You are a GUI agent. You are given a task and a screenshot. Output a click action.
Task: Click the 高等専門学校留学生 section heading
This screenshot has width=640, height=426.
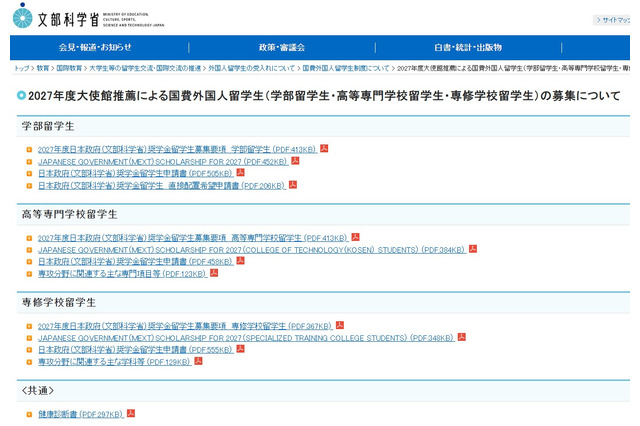click(70, 214)
